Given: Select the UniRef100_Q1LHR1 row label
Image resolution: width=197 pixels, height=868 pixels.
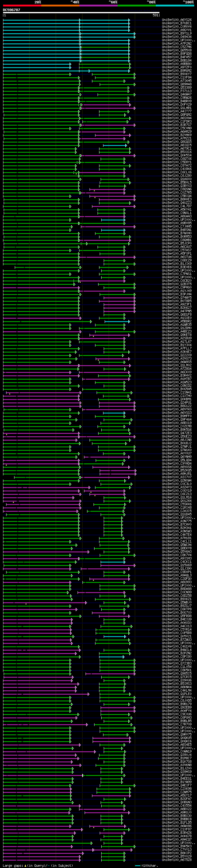Looking at the screenshot, I should pyautogui.click(x=177, y=108).
